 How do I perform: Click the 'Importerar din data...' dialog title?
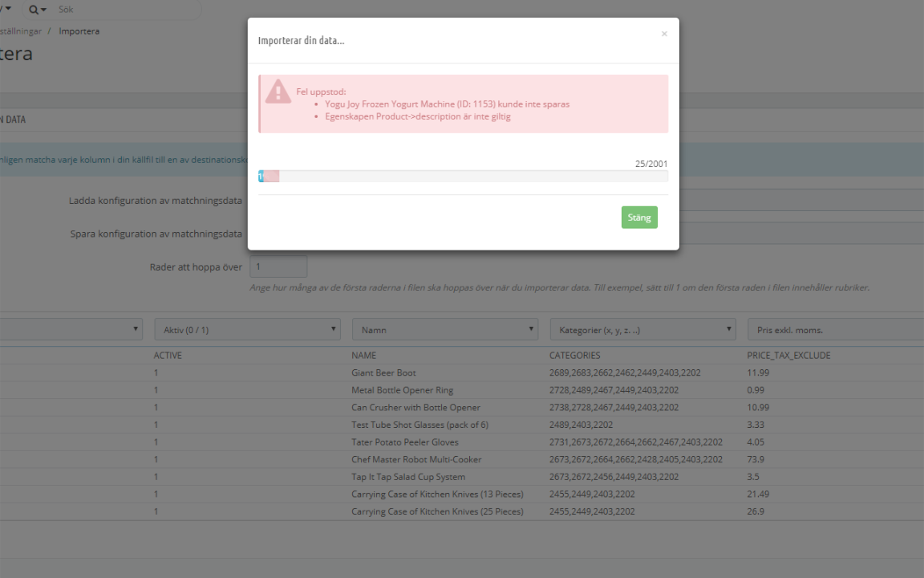[301, 41]
